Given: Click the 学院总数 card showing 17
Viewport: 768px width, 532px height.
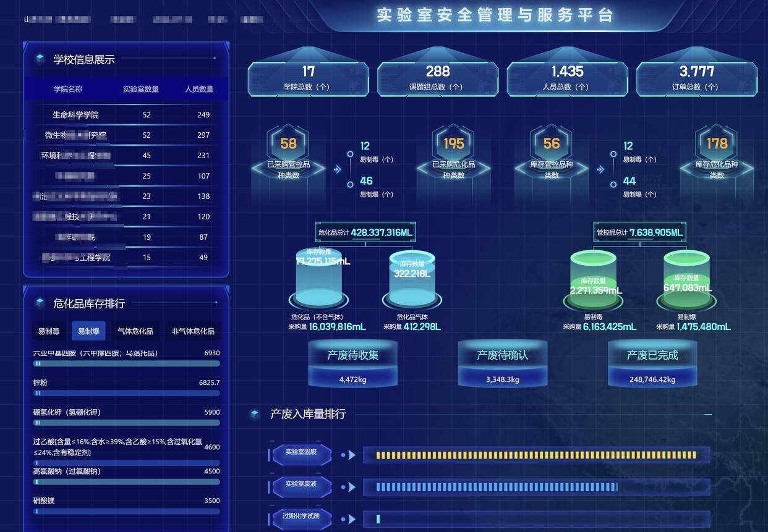Looking at the screenshot, I should [308, 78].
